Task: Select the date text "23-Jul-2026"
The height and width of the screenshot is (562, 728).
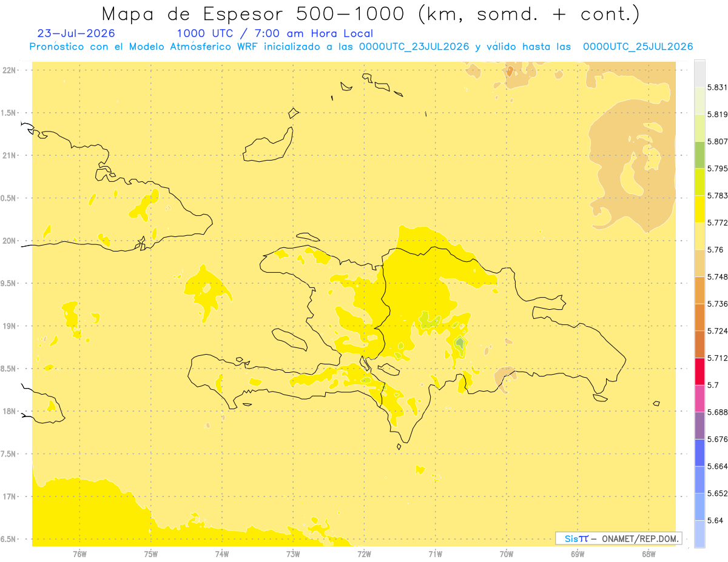Action: pyautogui.click(x=76, y=33)
